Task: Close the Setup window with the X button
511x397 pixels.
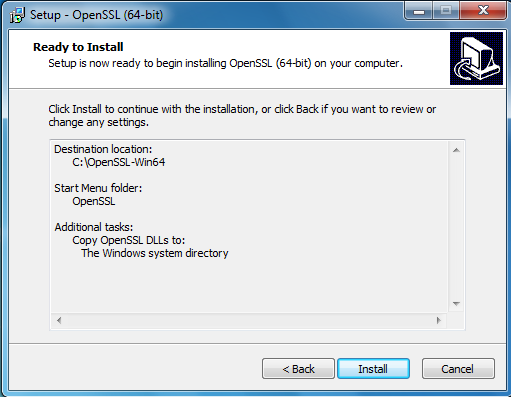Action: [482, 11]
